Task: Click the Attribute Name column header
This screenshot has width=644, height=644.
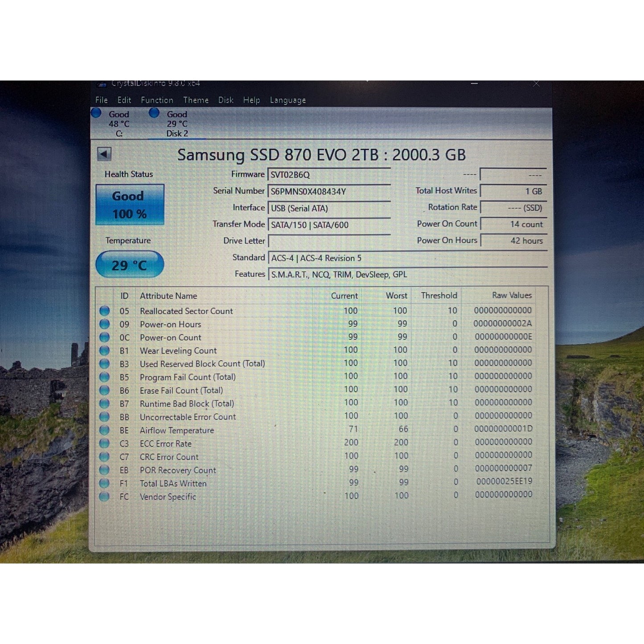Action: 168,296
